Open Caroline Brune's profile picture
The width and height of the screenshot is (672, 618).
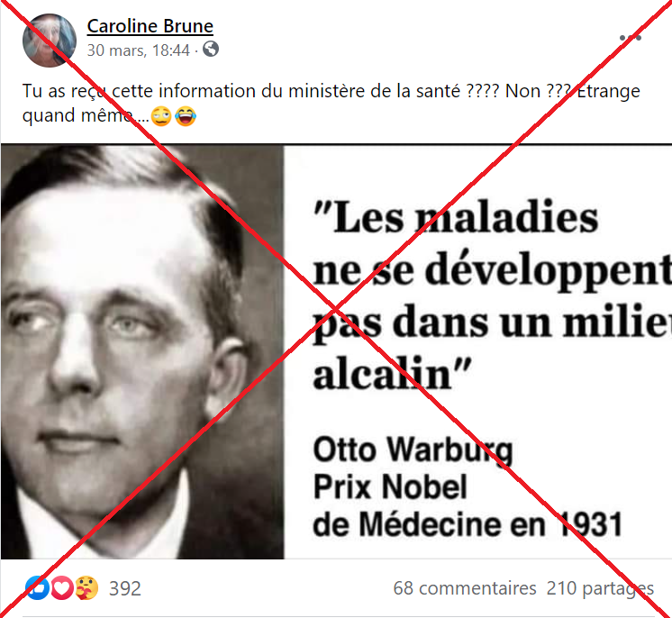(x=50, y=41)
